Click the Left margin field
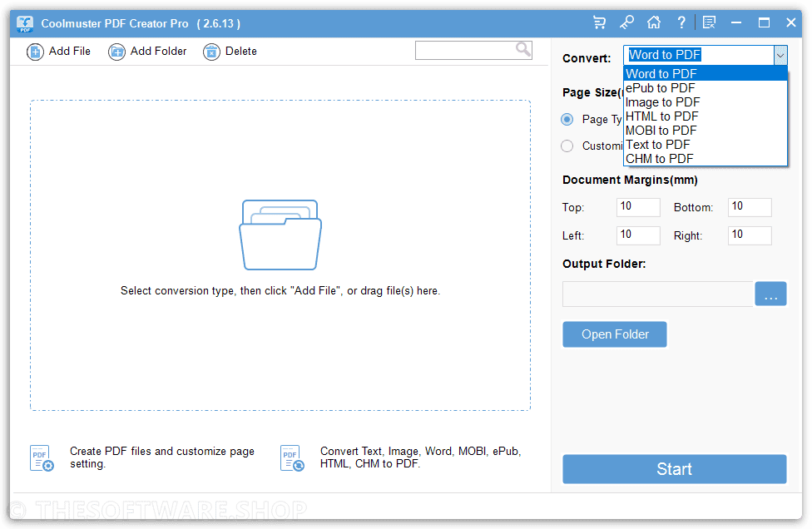 638,235
